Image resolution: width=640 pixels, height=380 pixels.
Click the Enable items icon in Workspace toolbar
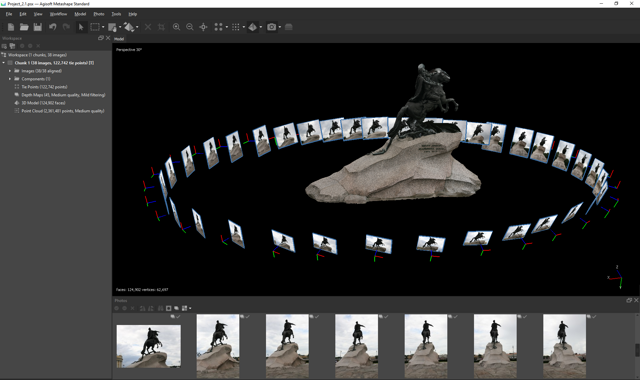tap(22, 46)
